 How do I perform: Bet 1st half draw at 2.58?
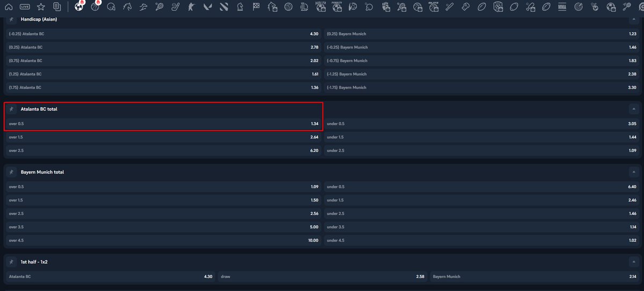(322, 277)
